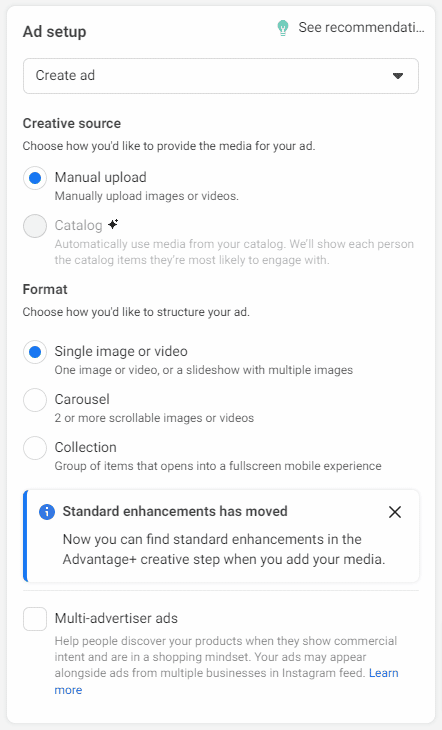Select the Catalog radio button
Viewport: 442px width, 730px height.
pyautogui.click(x=35, y=226)
